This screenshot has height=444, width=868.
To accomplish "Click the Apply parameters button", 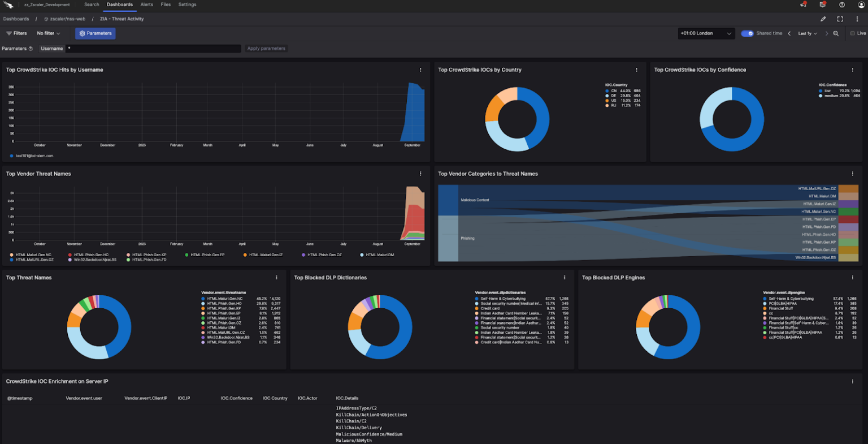I will click(x=266, y=48).
